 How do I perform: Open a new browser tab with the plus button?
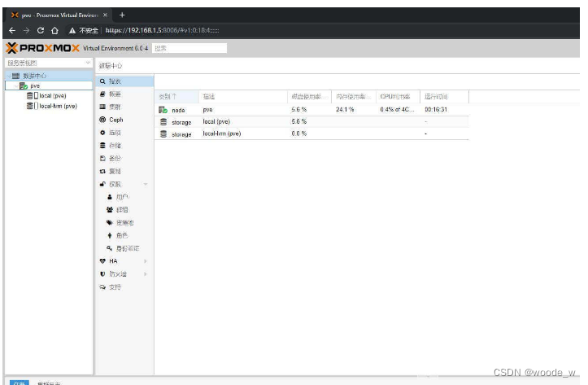(122, 15)
